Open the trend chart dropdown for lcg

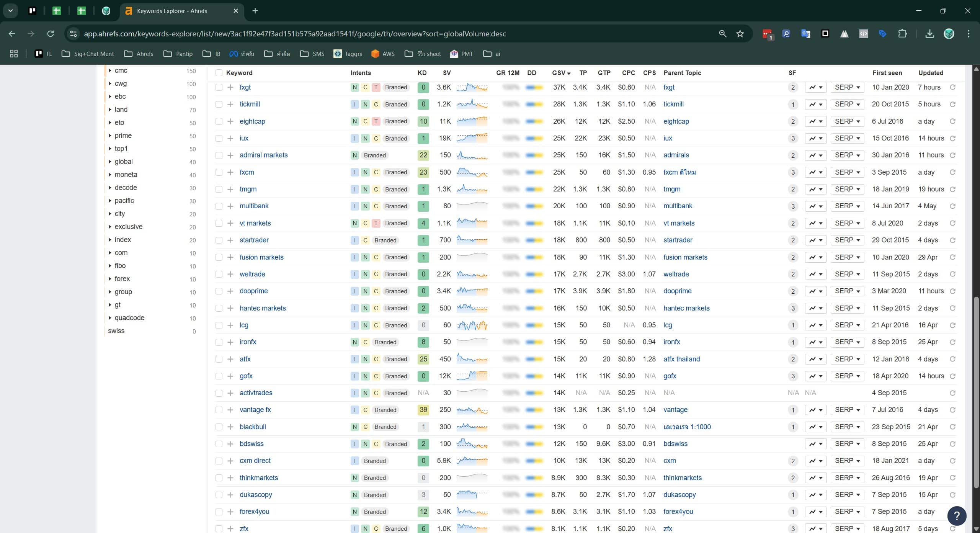coord(815,325)
